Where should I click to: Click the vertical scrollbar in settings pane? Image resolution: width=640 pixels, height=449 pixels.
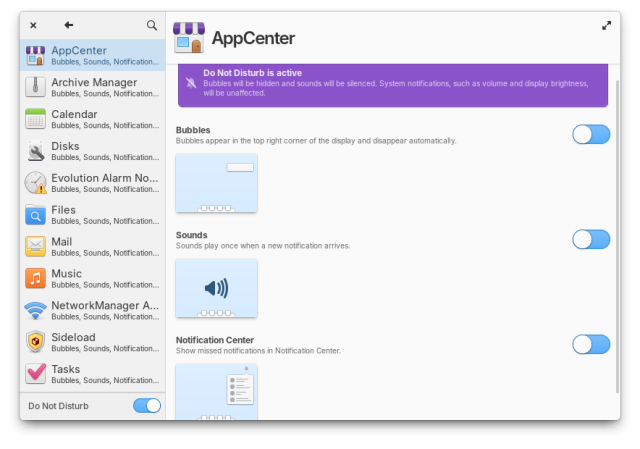617,237
